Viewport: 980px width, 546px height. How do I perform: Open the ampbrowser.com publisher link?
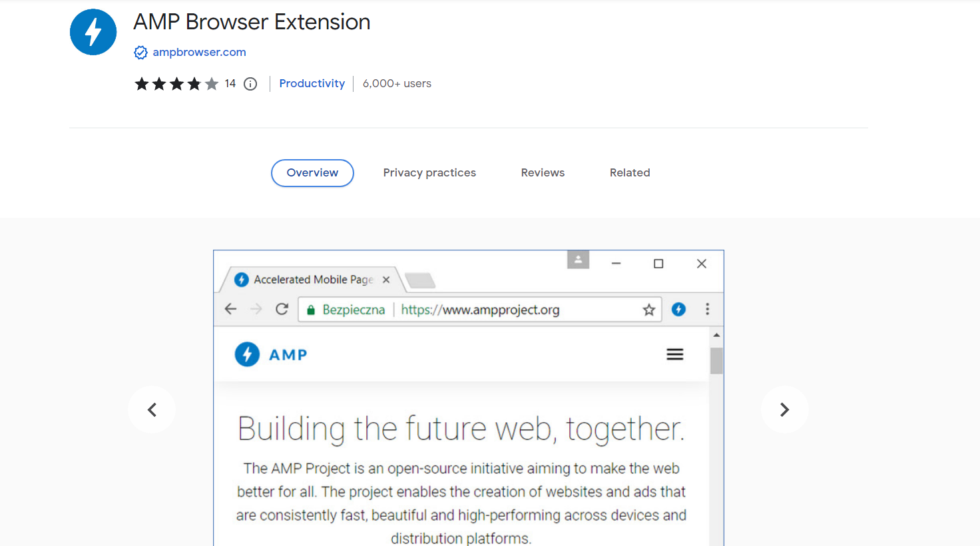[x=199, y=52]
